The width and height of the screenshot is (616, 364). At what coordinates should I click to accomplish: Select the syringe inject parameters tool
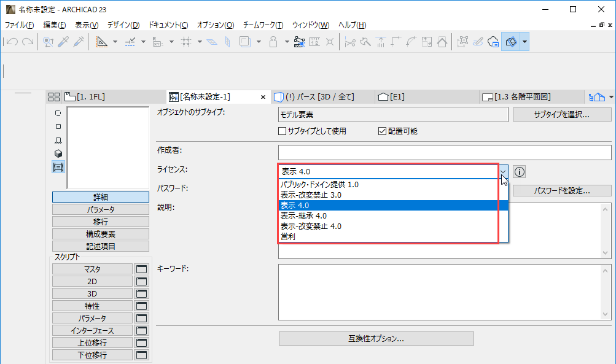tap(78, 42)
